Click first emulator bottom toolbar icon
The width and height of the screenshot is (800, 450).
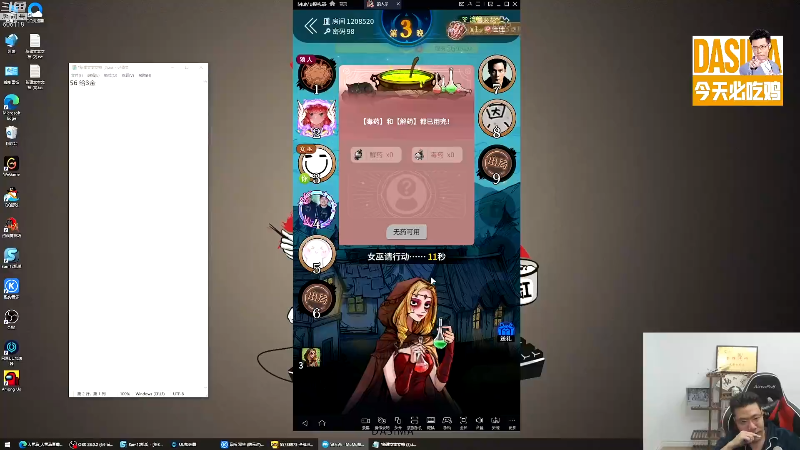[365, 423]
